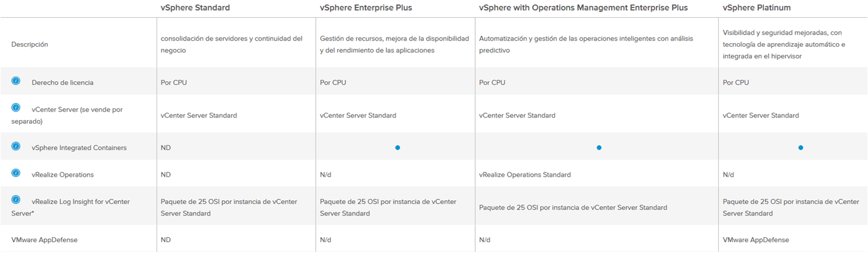Image resolution: width=868 pixels, height=255 pixels.
Task: Click the Derecho de licencia label
Action: (62, 83)
